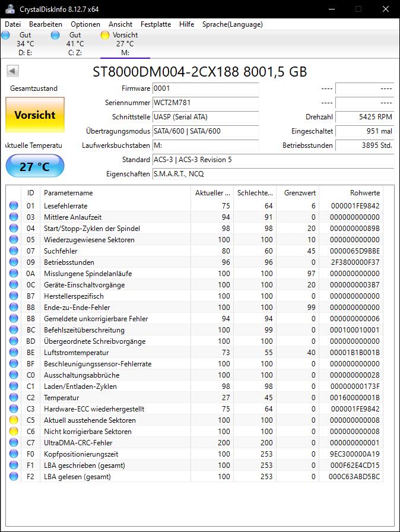Open the Optionen menu
This screenshot has width=400, height=532.
[x=85, y=24]
